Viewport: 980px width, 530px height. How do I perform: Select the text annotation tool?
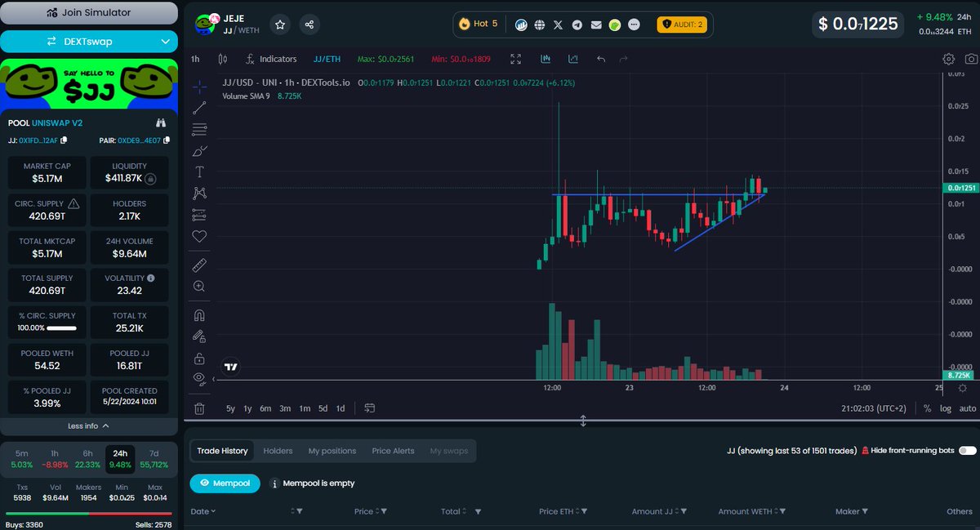[199, 172]
